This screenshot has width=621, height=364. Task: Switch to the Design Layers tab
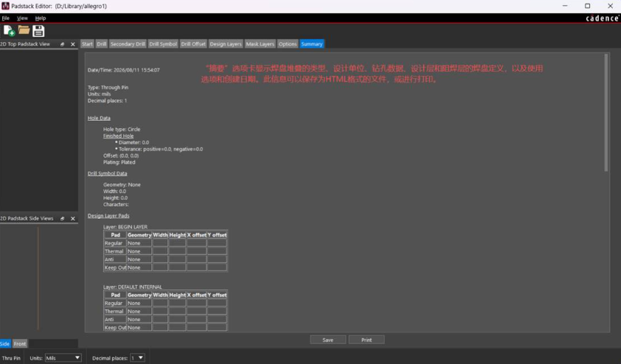226,44
